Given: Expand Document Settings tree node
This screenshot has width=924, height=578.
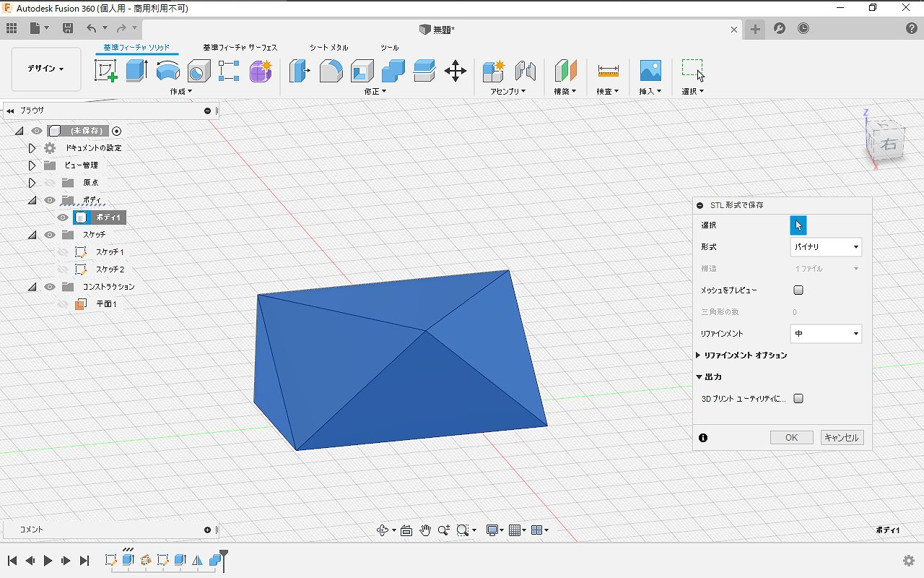Looking at the screenshot, I should pyautogui.click(x=32, y=148).
